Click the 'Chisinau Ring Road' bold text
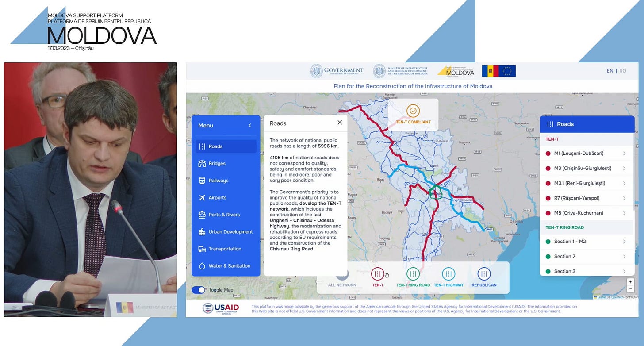 tap(291, 249)
